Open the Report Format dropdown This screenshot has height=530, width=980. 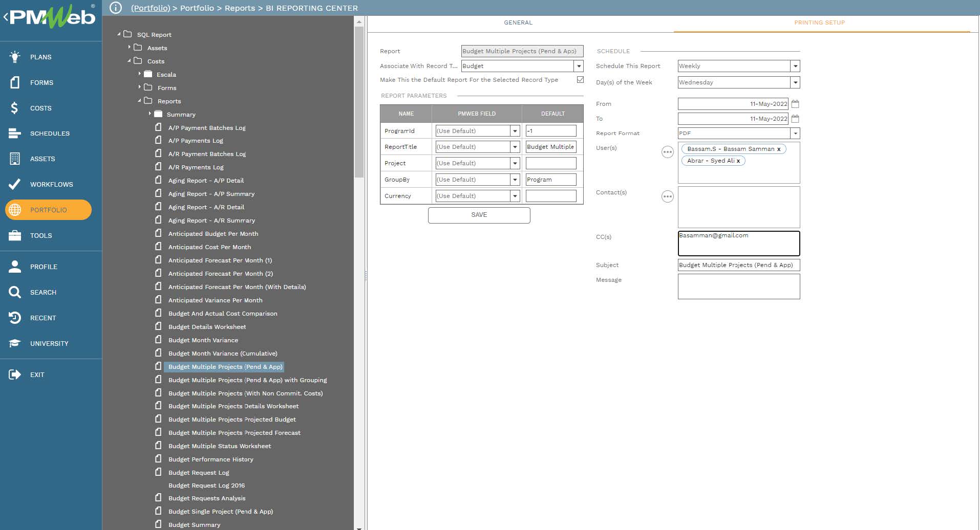pyautogui.click(x=795, y=134)
